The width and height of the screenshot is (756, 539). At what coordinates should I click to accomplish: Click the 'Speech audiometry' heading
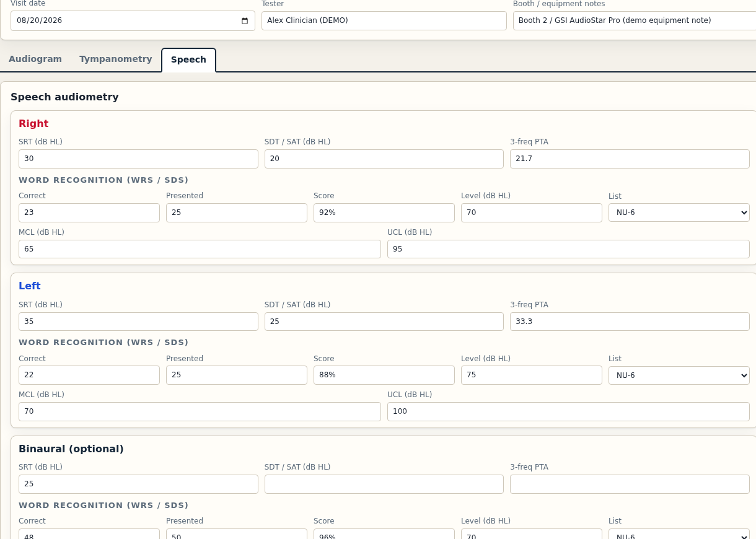64,97
